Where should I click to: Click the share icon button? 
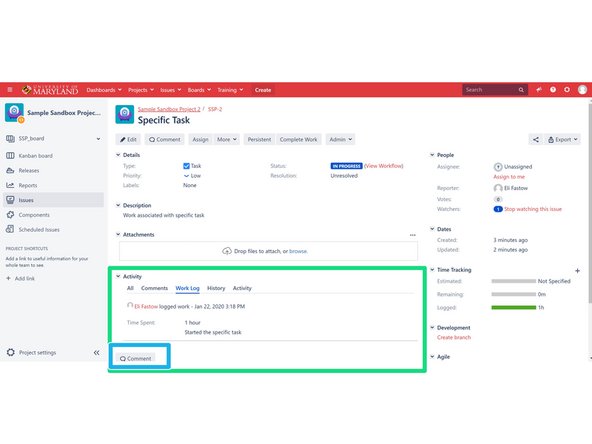[536, 139]
